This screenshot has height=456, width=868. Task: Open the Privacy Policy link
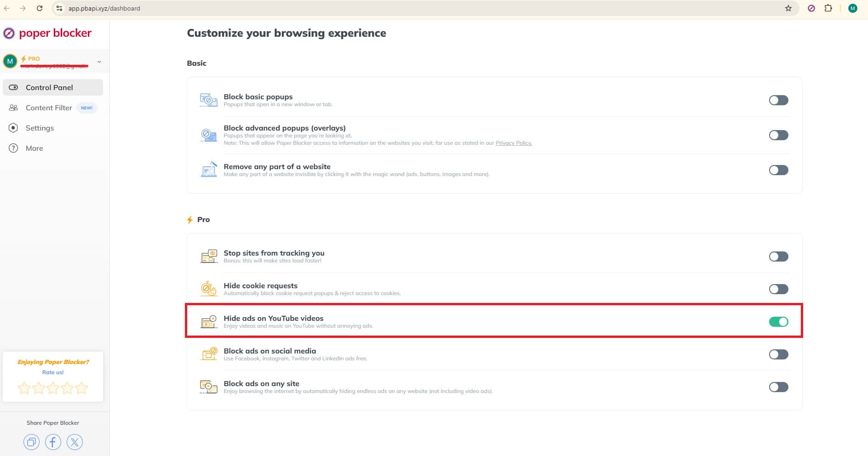coord(513,143)
